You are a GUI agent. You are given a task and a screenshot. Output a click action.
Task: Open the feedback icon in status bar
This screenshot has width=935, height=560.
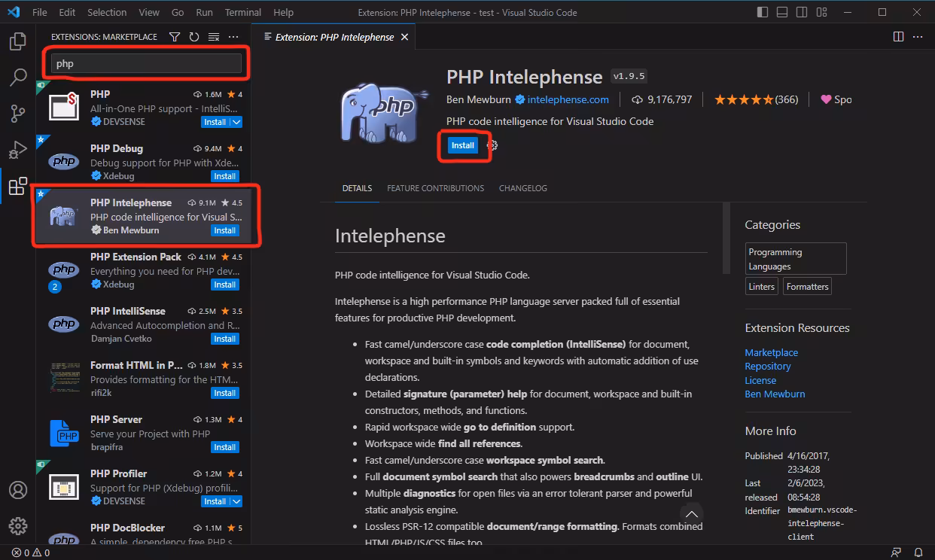click(896, 552)
